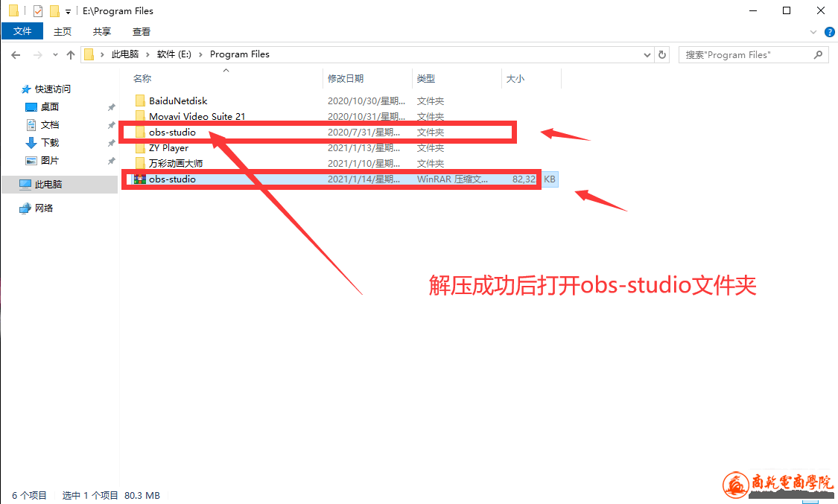838x504 pixels.
Task: Select Program Files in the address breadcrumb
Action: tap(239, 54)
